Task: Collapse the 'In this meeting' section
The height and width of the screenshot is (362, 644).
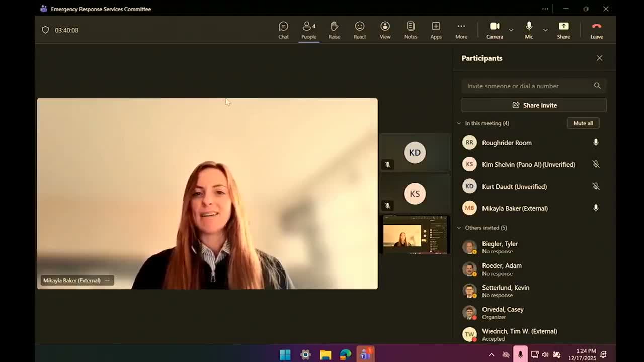Action: (x=459, y=123)
